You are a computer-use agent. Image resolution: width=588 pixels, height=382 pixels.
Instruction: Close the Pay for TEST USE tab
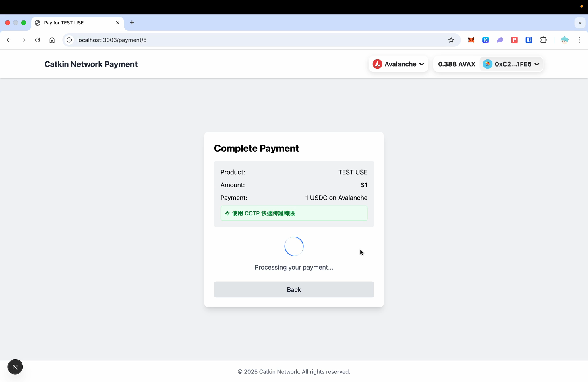(117, 23)
